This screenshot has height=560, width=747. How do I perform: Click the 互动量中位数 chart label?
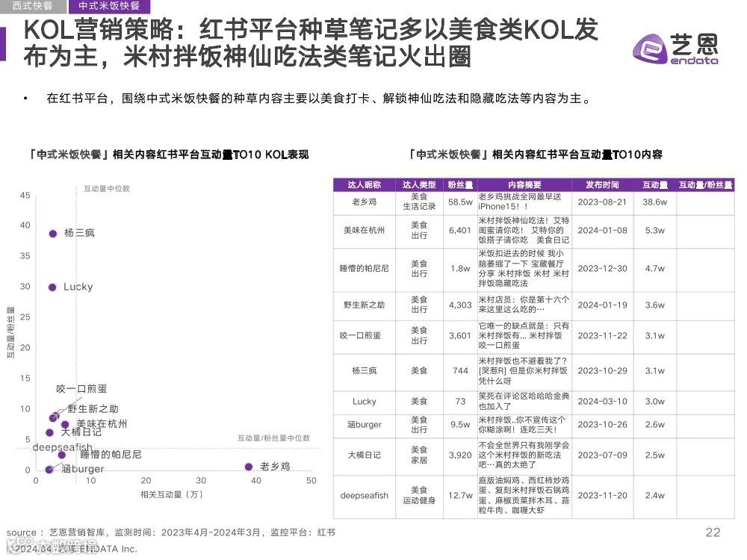[x=107, y=189]
